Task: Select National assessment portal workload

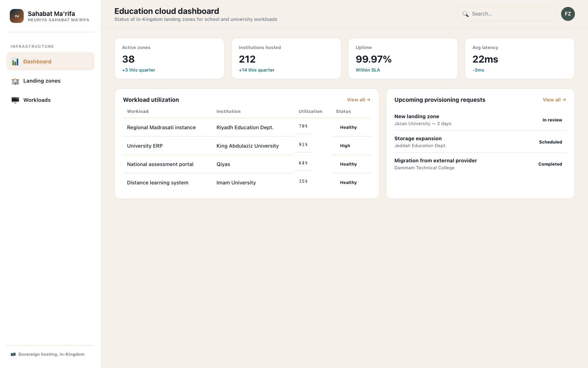Action: pos(160,164)
